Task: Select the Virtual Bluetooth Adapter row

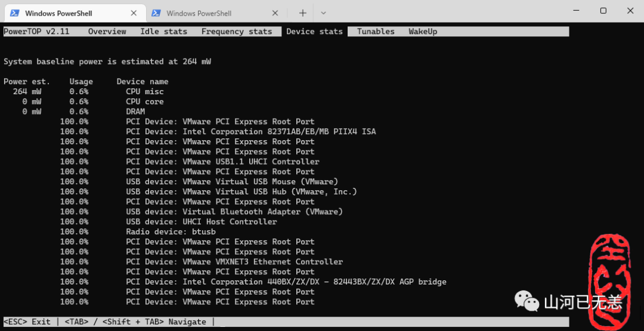Action: (202, 212)
